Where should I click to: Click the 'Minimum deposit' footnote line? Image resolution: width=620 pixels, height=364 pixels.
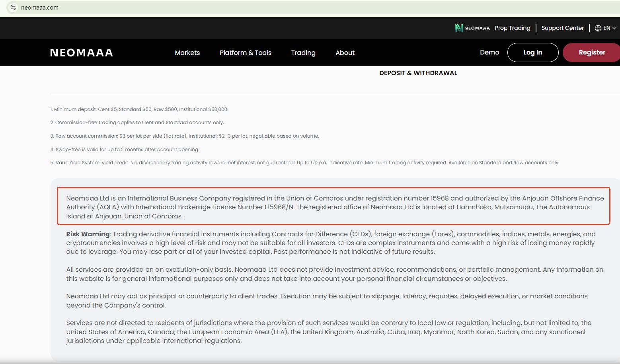coord(139,109)
